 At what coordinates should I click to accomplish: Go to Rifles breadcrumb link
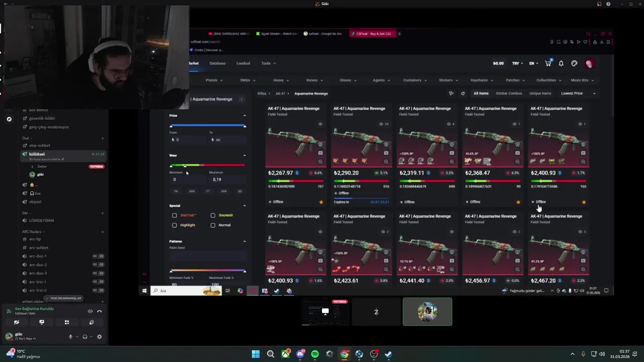tap(262, 94)
